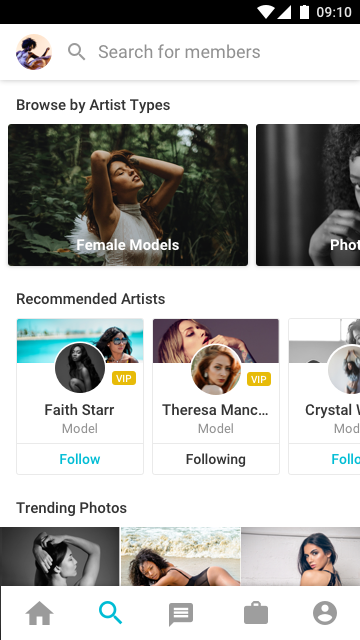
Task: View the black-and-white trending photo
Action: tap(60, 556)
